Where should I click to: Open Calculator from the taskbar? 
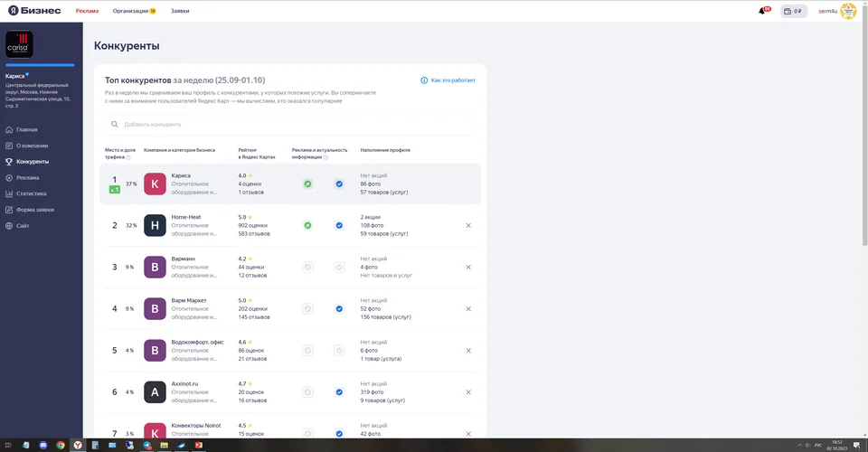point(95,446)
